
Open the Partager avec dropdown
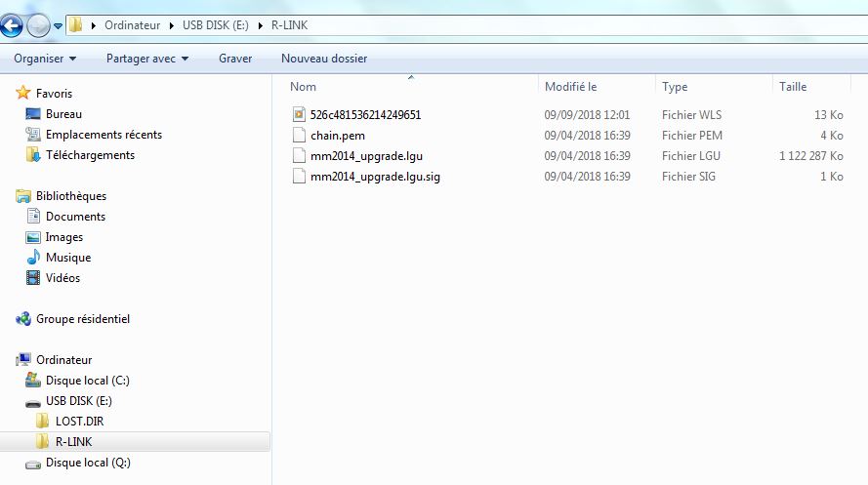click(147, 59)
